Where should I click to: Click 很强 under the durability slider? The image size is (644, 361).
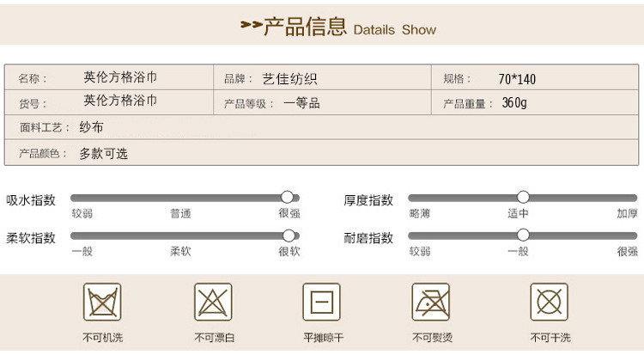[x=627, y=251]
